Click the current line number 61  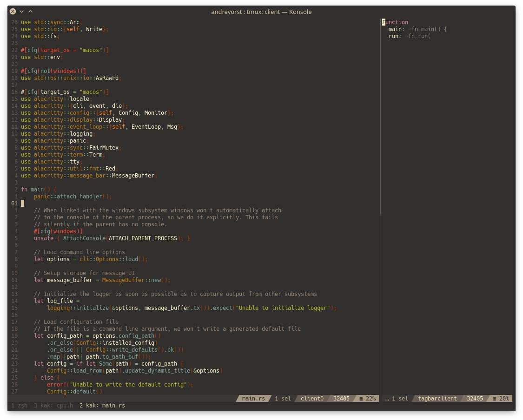14,203
